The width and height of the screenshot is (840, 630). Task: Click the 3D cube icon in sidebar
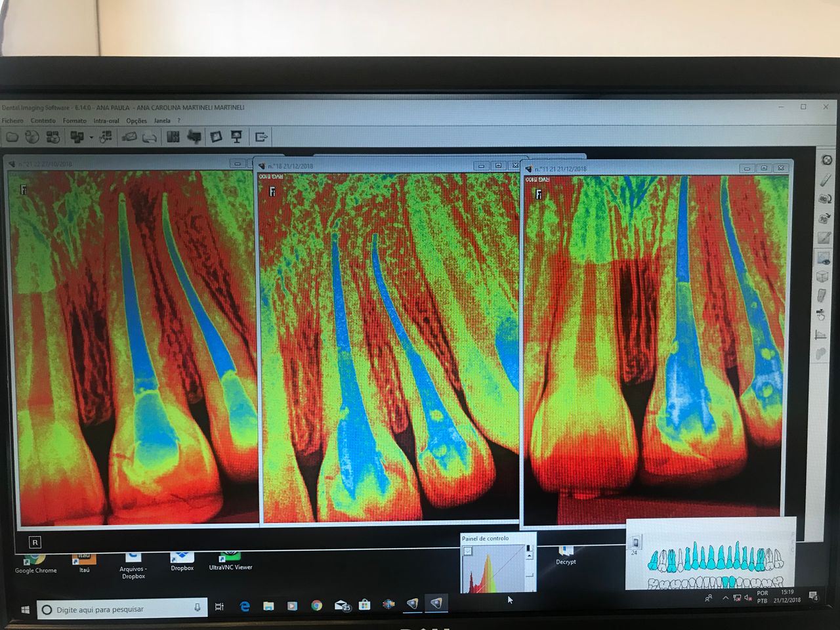point(822,277)
